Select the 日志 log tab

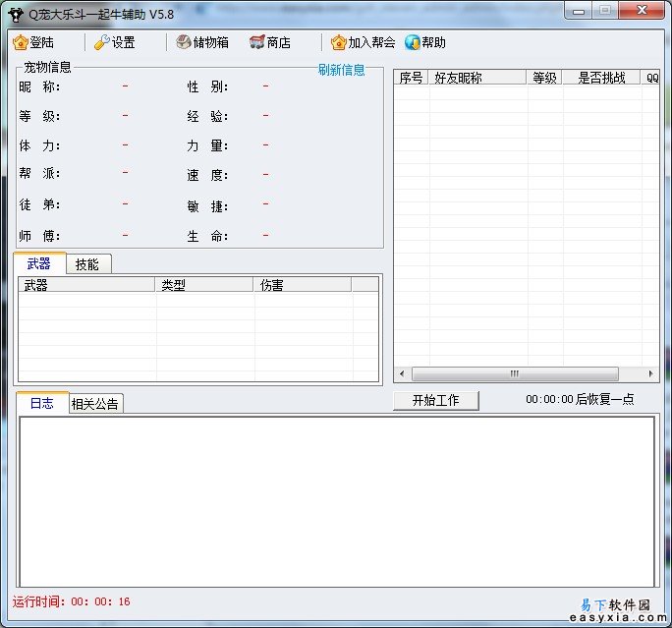[42, 403]
